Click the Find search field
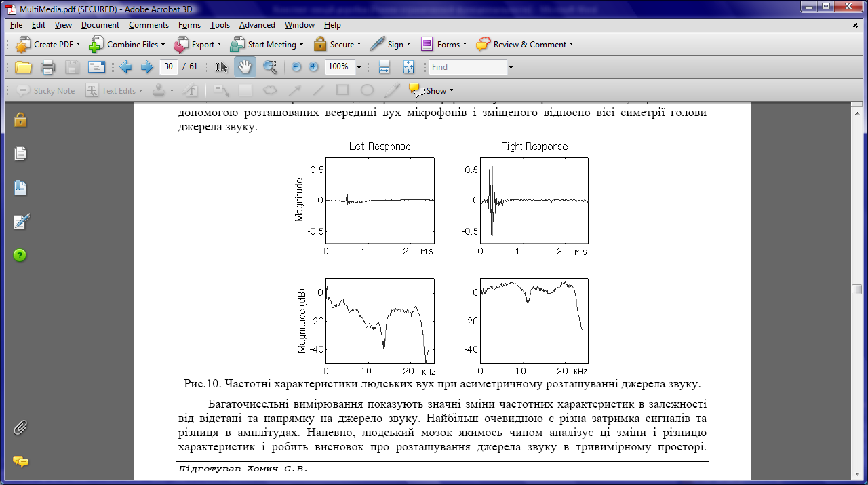868x485 pixels. [468, 67]
